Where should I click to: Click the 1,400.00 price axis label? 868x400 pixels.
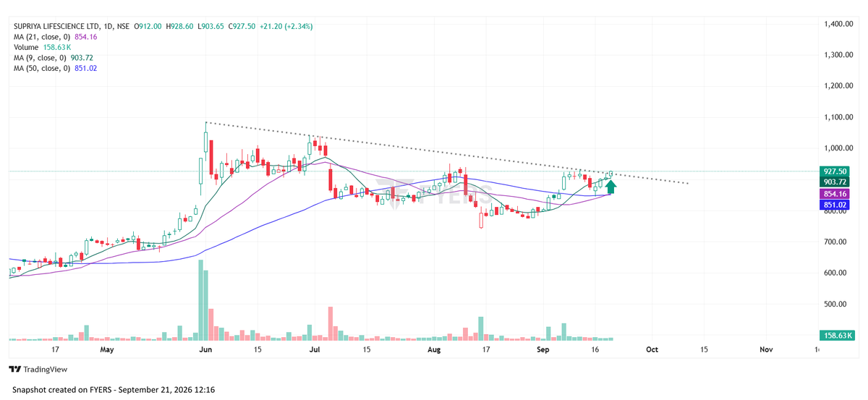point(839,24)
